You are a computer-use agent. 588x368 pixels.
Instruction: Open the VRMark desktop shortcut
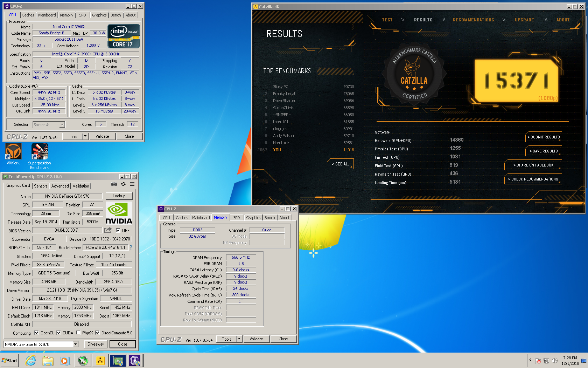[x=13, y=154]
